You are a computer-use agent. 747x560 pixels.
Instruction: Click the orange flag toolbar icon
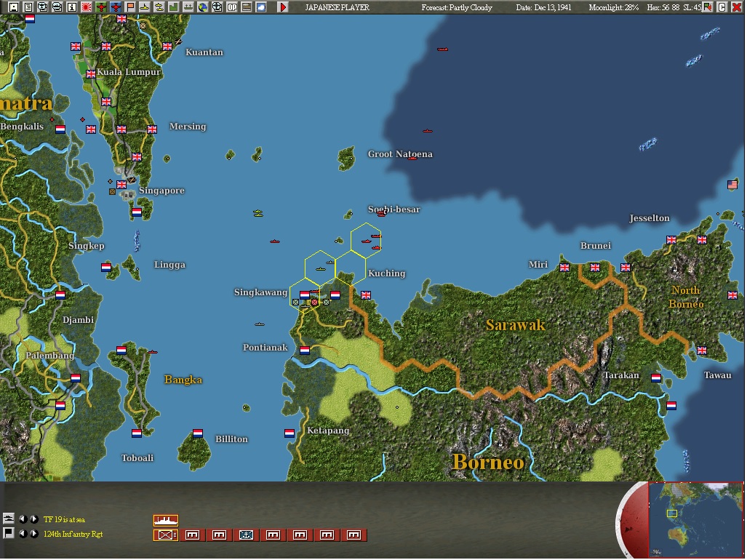[130, 7]
